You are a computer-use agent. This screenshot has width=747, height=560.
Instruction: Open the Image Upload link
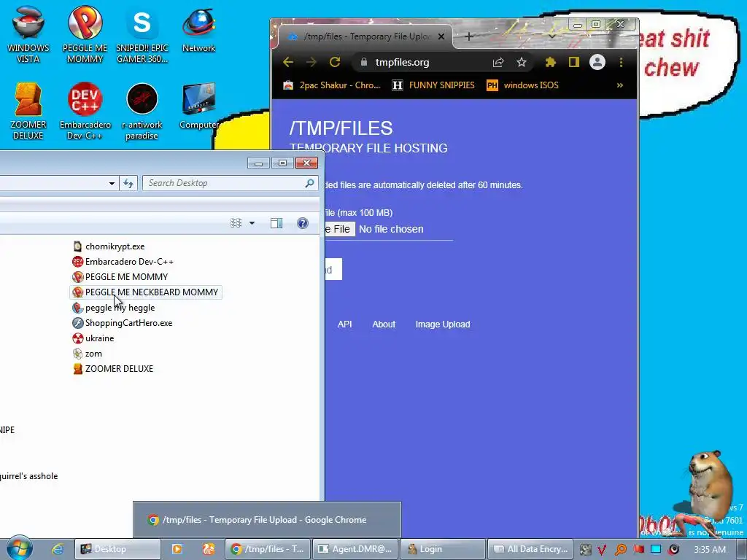(443, 324)
